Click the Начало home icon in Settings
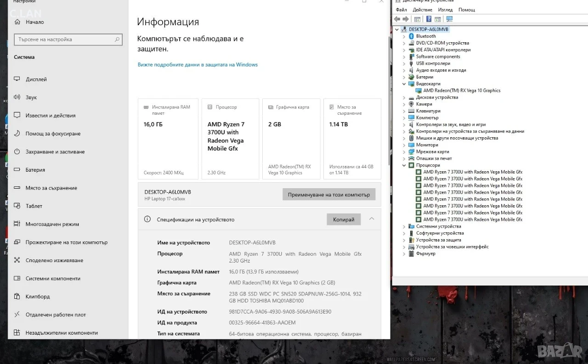The image size is (588, 364). point(17,22)
